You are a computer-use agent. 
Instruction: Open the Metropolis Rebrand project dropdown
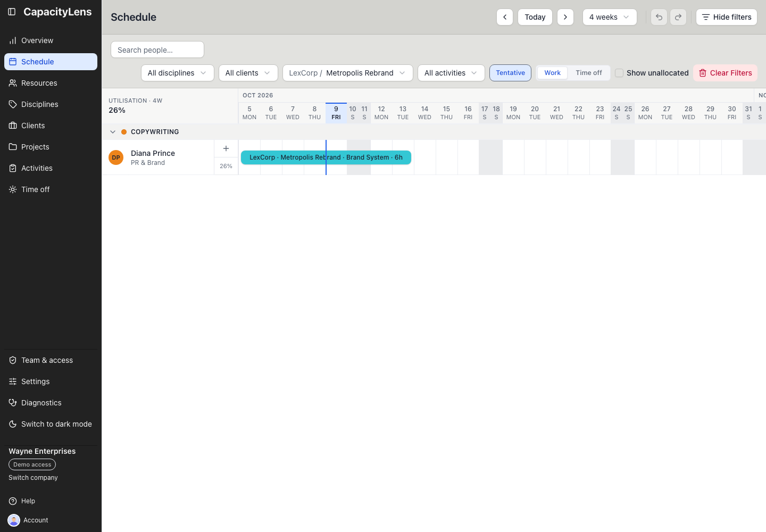pyautogui.click(x=348, y=73)
